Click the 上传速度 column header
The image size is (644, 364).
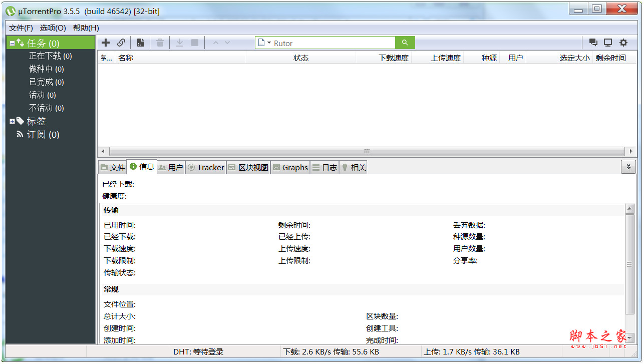pos(438,58)
